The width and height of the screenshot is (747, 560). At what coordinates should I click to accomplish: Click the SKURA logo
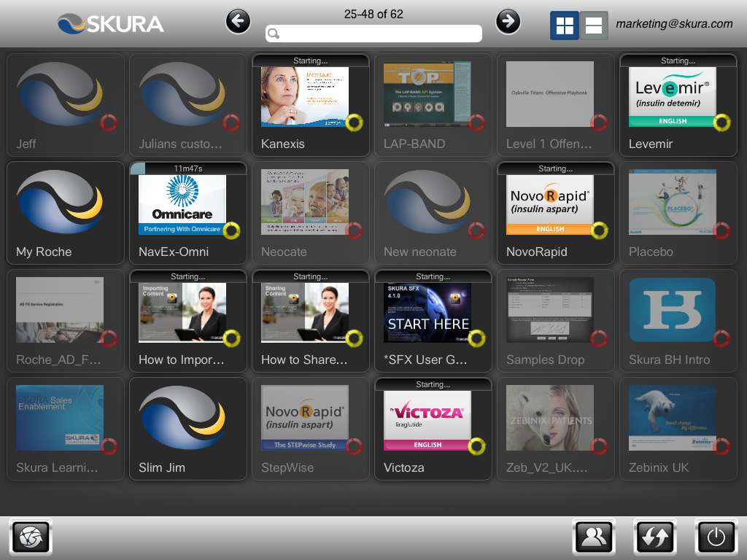(x=111, y=23)
